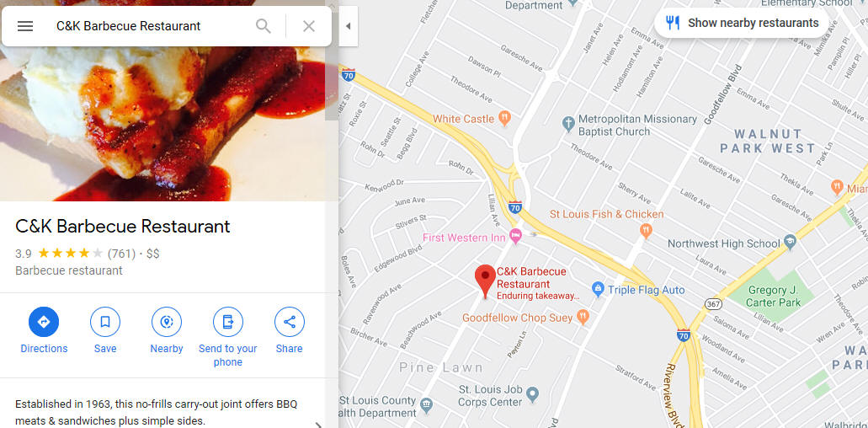Get Directions to C&K Barbecue

tap(44, 330)
